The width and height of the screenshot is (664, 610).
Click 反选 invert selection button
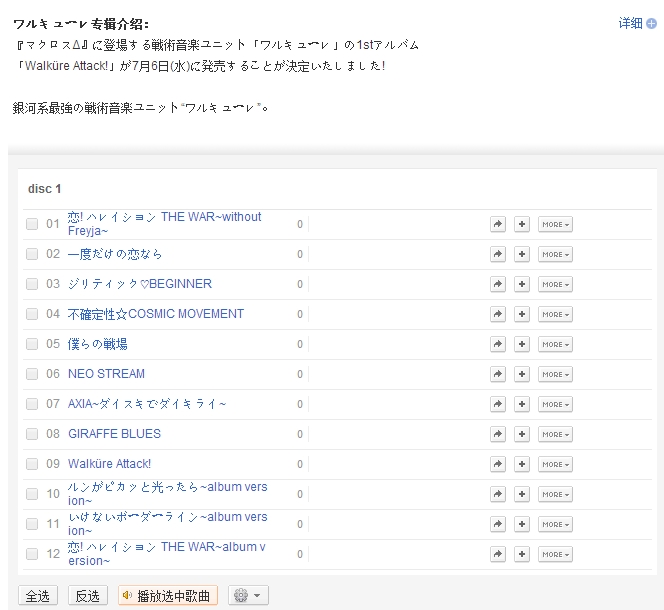(x=88, y=596)
